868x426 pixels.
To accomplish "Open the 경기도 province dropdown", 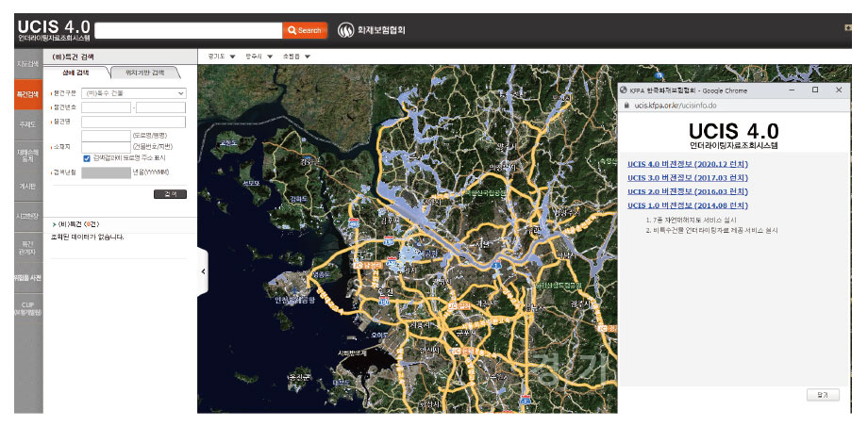I will coord(222,57).
